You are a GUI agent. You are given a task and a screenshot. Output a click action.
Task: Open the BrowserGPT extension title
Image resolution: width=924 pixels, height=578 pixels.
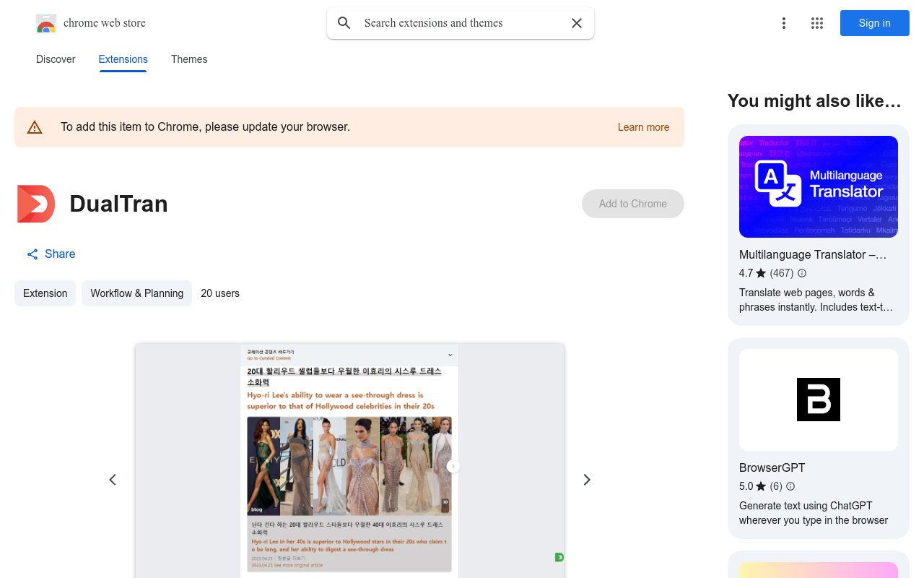(x=772, y=467)
